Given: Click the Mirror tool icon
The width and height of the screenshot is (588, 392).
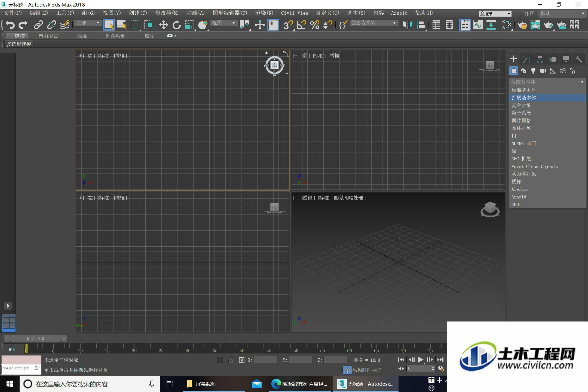Looking at the screenshot, I should 408,25.
